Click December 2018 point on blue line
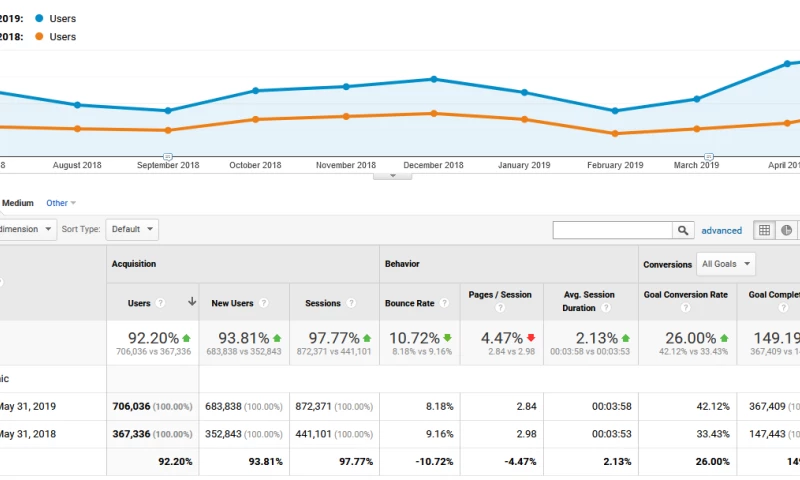Viewport: 800px width, 480px height. tap(433, 79)
